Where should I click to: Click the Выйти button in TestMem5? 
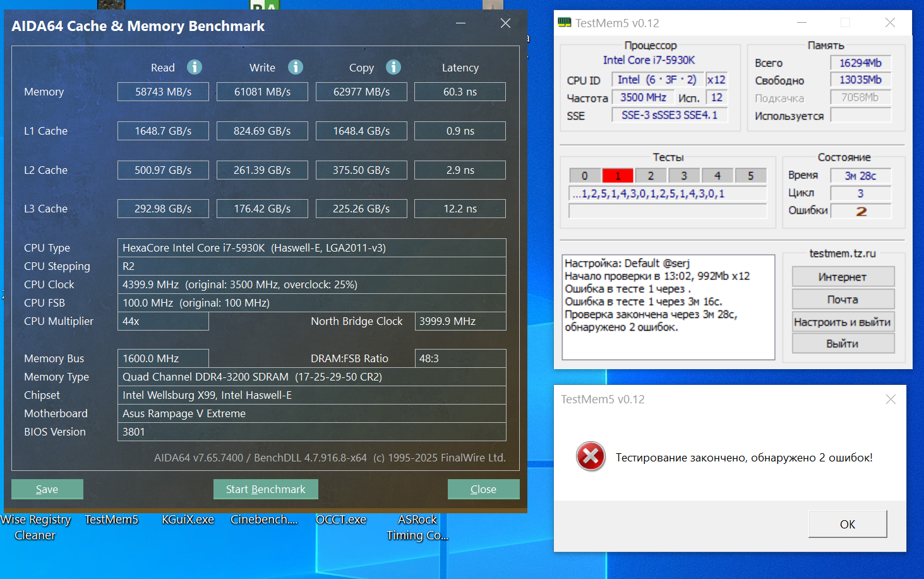(x=843, y=343)
